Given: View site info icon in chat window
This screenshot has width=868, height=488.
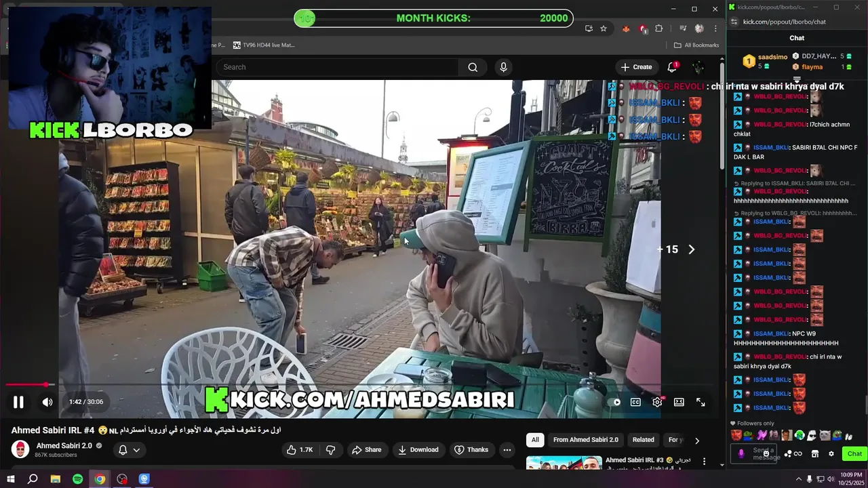Looking at the screenshot, I should (x=733, y=22).
